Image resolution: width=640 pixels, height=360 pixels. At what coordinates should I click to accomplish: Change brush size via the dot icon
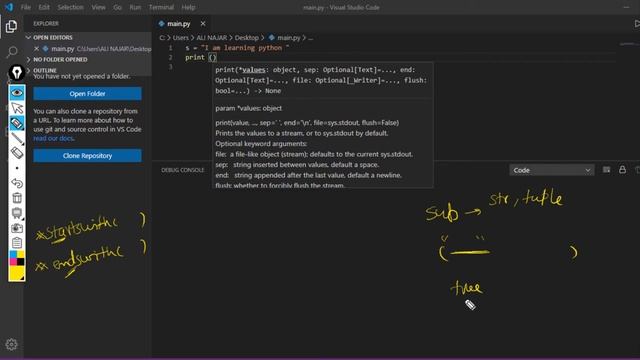17,168
